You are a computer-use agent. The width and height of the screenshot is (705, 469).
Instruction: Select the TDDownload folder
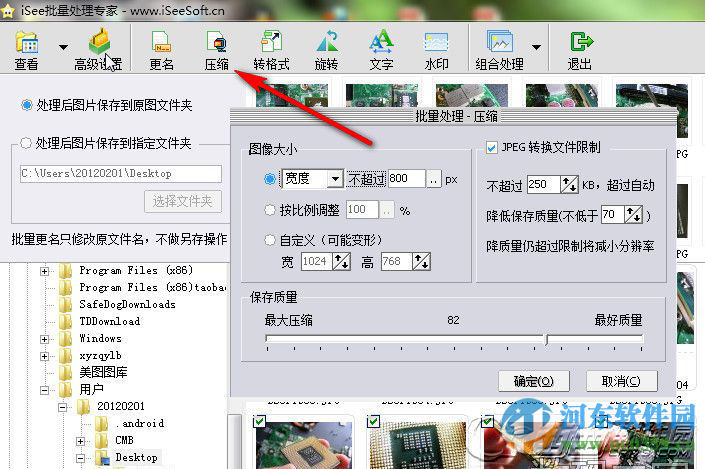(x=110, y=322)
